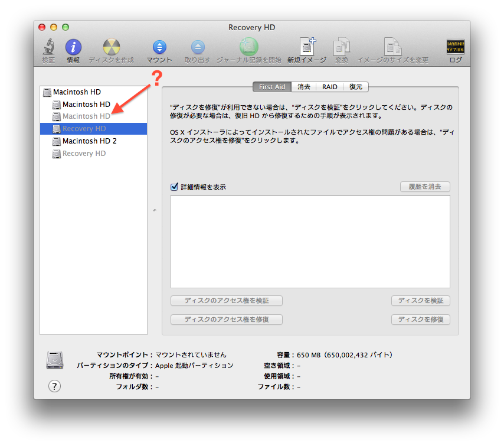Screen dimensions: 504x446
Task: Create a 新規イメージ from the toolbar
Action: (x=307, y=46)
